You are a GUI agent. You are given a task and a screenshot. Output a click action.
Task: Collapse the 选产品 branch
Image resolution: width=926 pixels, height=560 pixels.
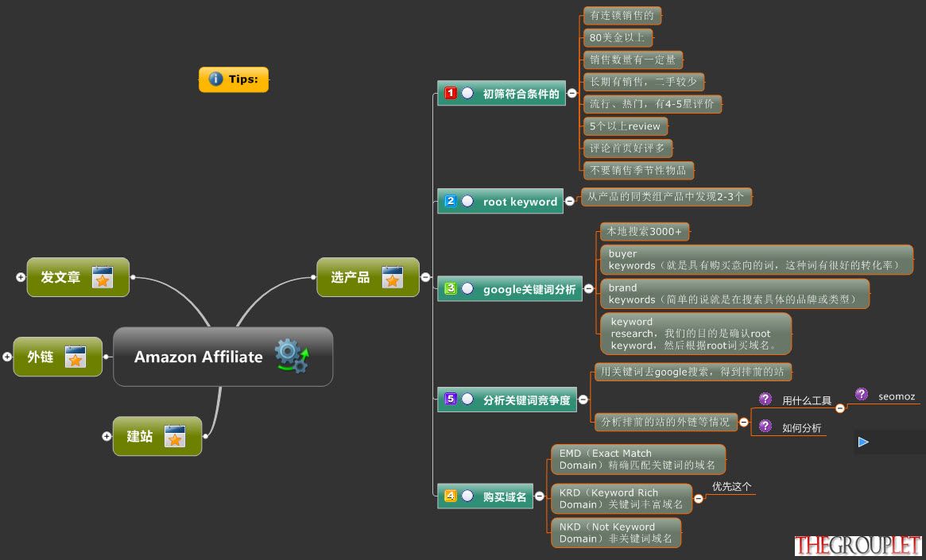click(425, 276)
